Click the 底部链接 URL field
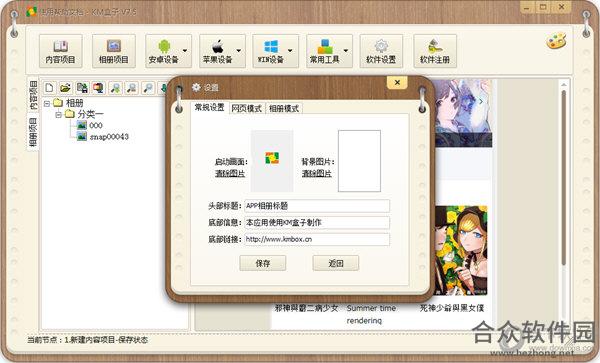The image size is (600, 363). pyautogui.click(x=317, y=239)
